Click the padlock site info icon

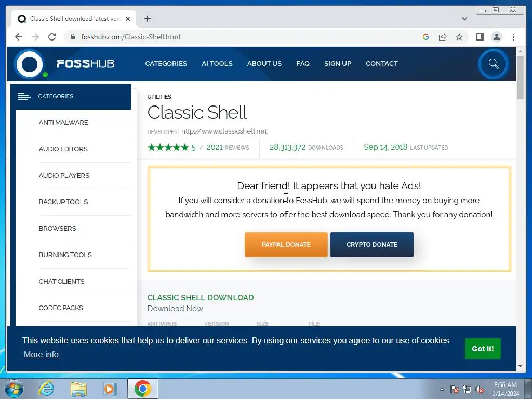(x=72, y=37)
